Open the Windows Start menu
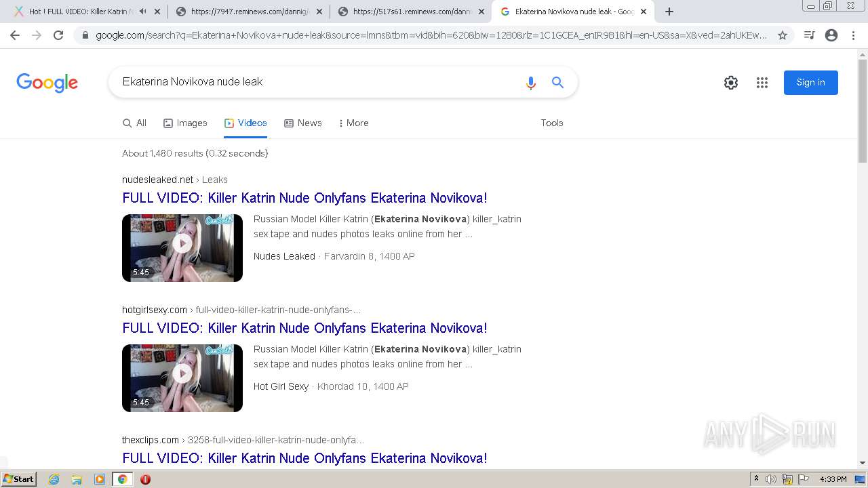 19,479
